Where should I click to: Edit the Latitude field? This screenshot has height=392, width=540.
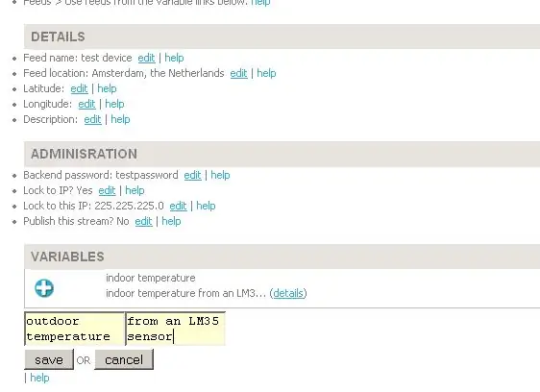79,88
